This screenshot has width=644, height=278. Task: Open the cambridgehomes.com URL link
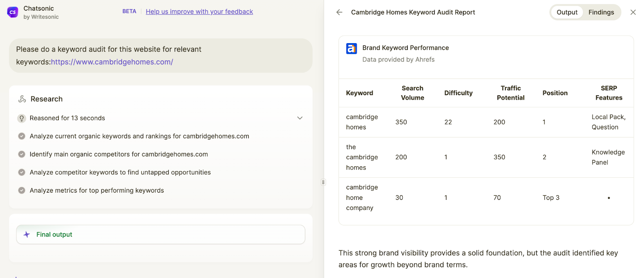tap(112, 62)
